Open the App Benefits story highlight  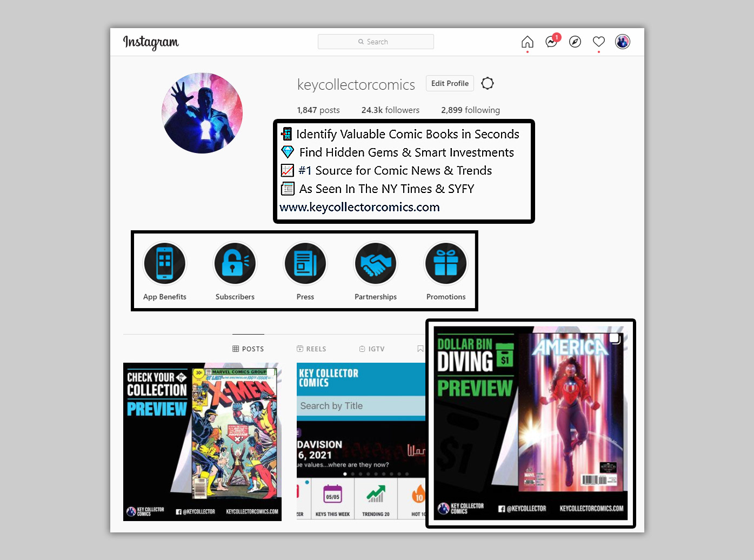[x=165, y=271]
